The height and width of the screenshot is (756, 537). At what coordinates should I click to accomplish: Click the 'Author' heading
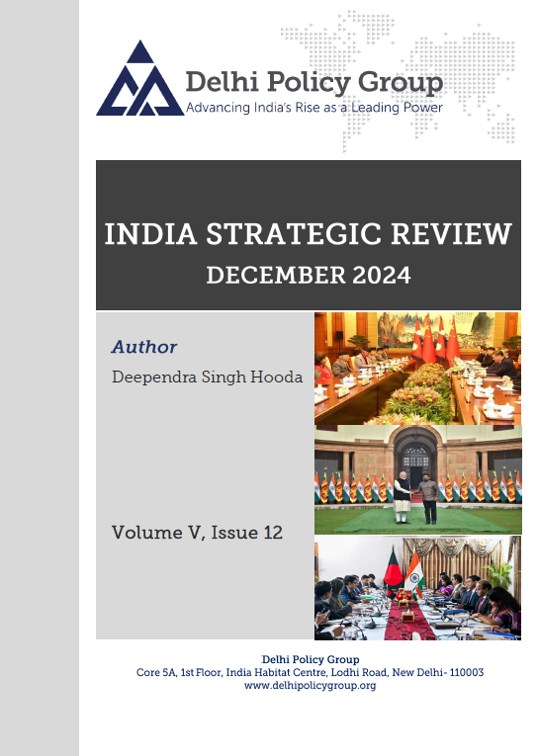[x=144, y=347]
